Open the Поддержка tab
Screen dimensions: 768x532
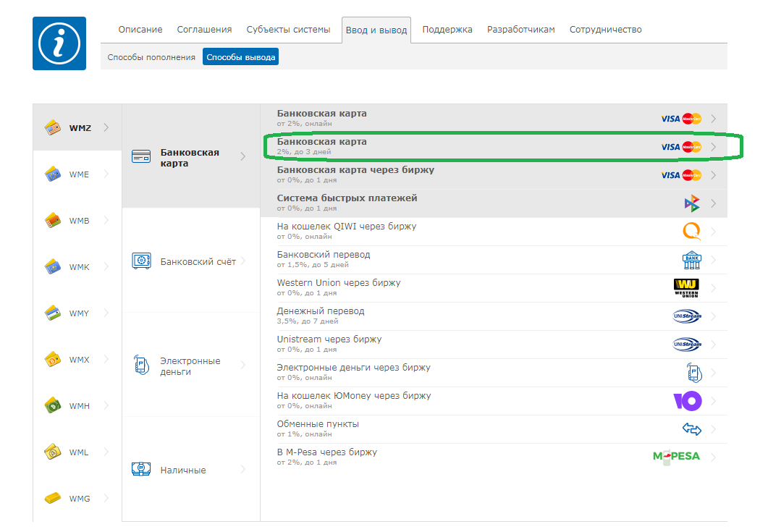pyautogui.click(x=447, y=30)
